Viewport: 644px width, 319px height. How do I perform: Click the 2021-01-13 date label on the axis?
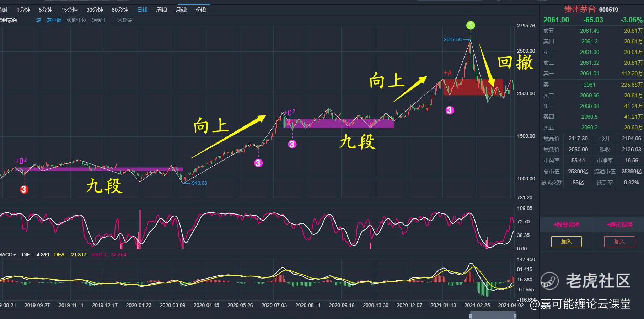point(443,305)
